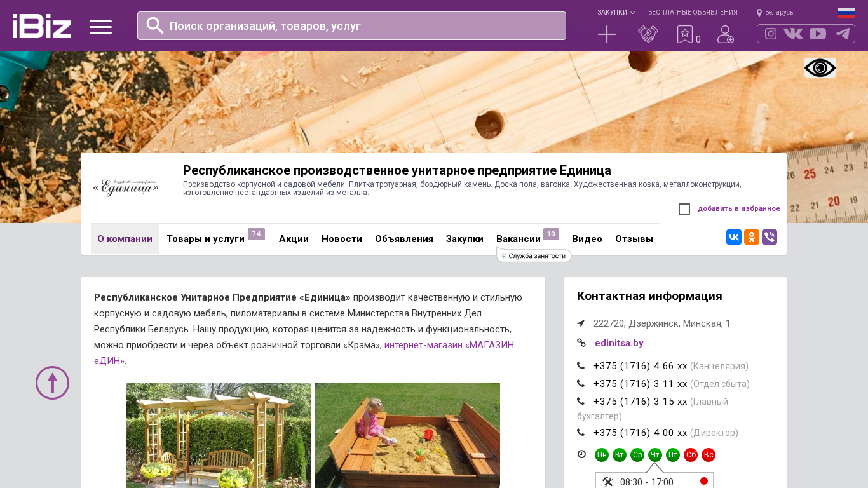Open the garden pergola photo

[219, 435]
